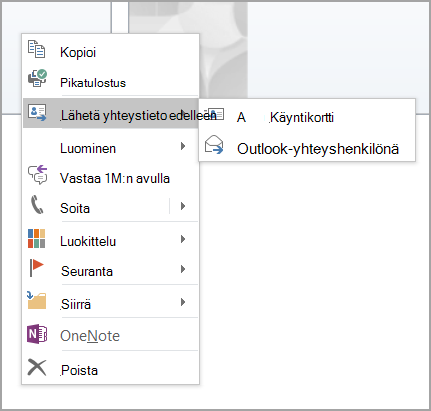The image size is (431, 411).
Task: Choose Poista to delete the contact
Action: click(110, 369)
